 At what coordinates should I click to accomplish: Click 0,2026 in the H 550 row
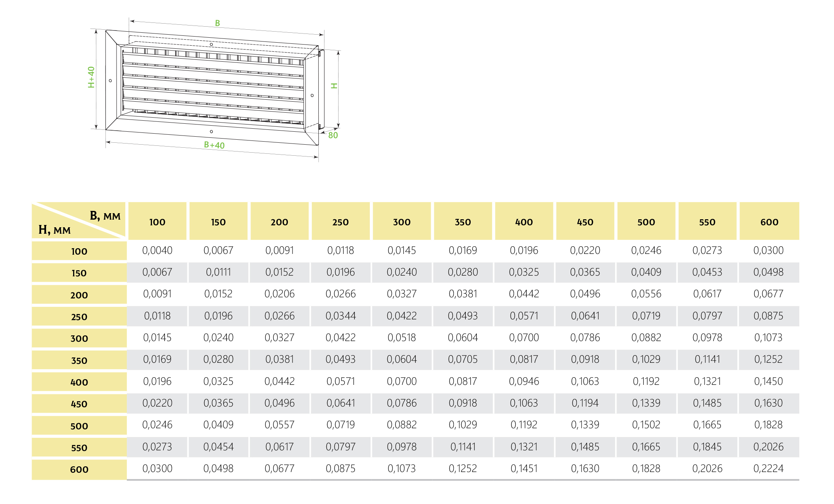pos(768,447)
